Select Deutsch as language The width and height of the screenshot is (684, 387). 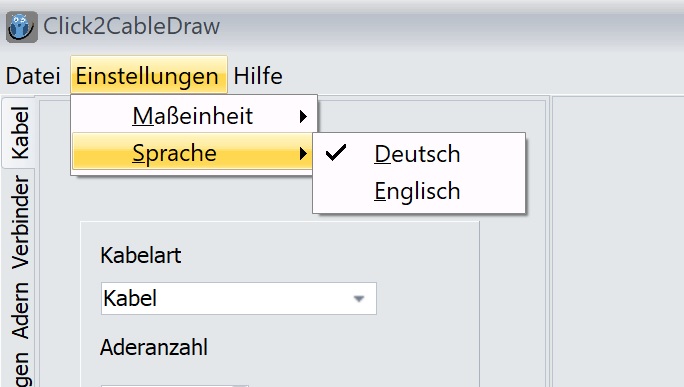tap(419, 154)
